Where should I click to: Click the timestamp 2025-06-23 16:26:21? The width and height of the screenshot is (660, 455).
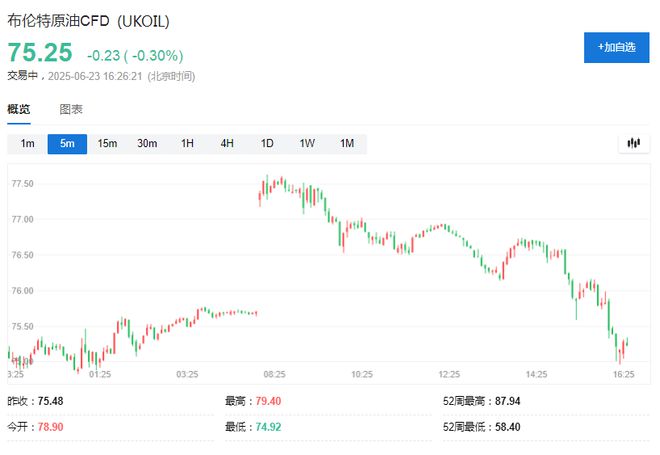pos(95,76)
